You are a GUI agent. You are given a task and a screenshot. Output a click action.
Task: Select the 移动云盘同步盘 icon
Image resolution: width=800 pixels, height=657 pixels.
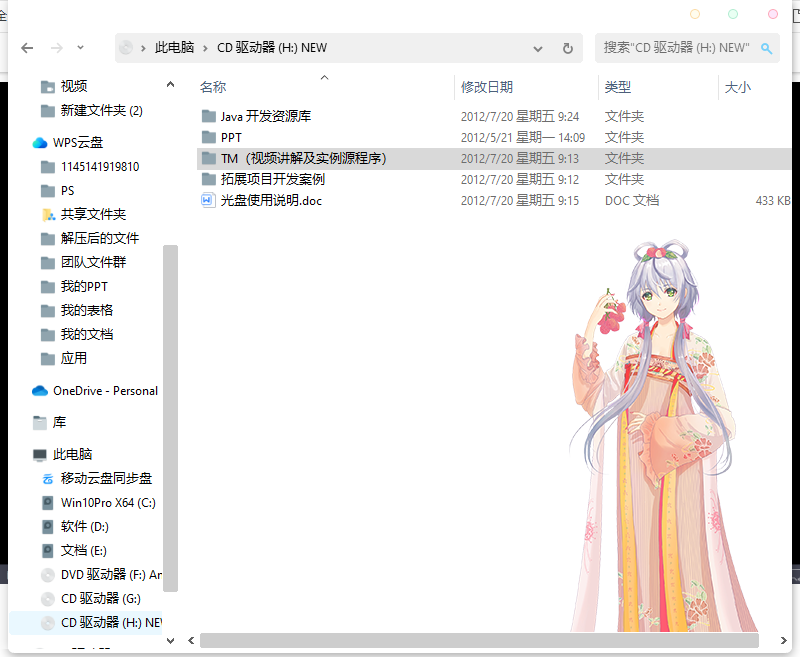(x=47, y=479)
